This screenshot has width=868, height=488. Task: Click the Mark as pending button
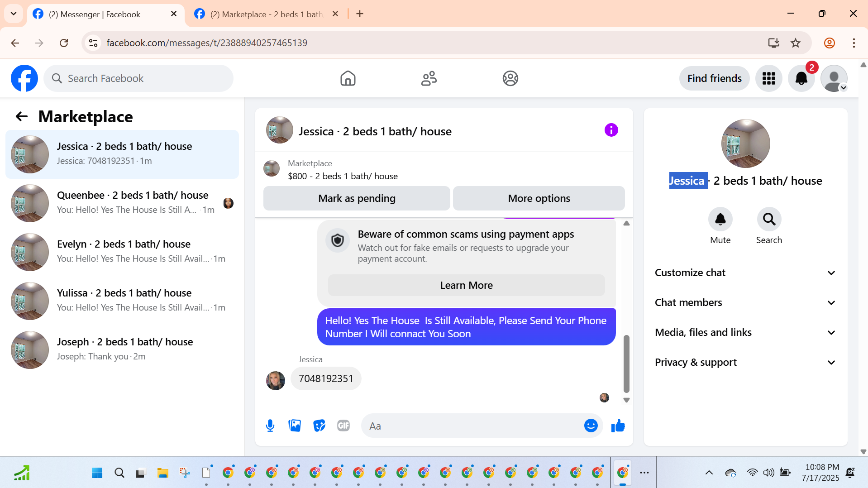point(357,198)
